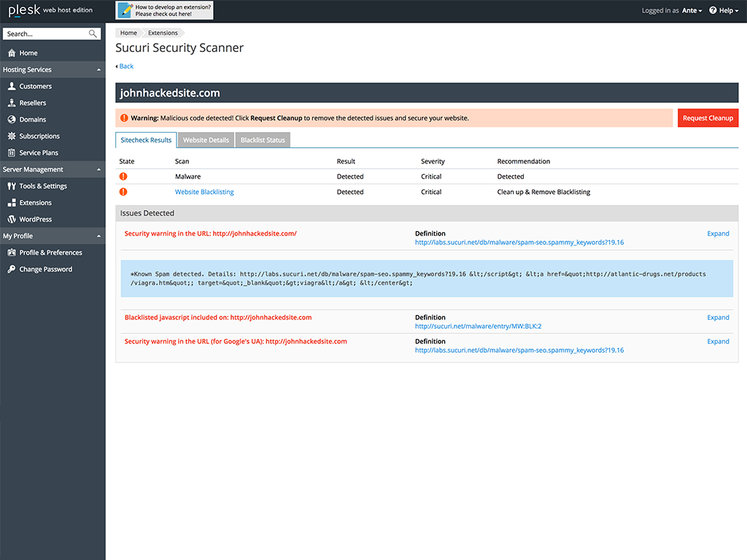Click the Change Password key icon
This screenshot has height=560, width=747.
click(12, 270)
